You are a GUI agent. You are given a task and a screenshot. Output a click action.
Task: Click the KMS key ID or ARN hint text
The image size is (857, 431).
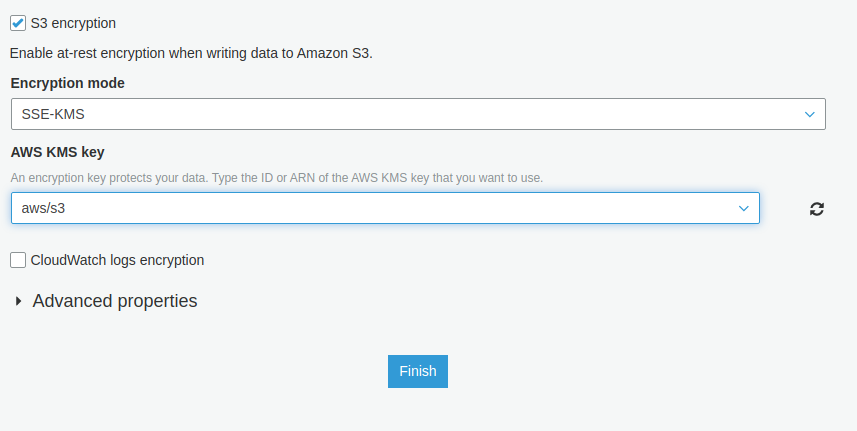(277, 178)
